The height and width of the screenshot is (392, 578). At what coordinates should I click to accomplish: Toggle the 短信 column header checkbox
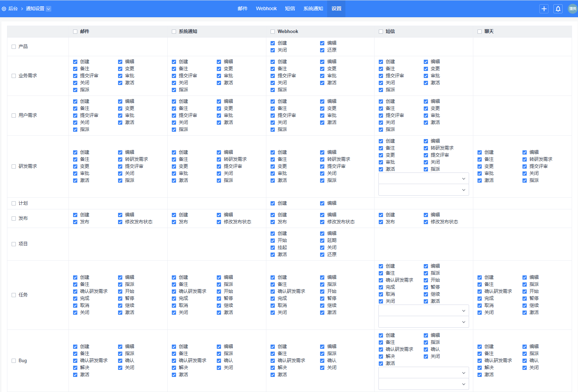tap(381, 32)
